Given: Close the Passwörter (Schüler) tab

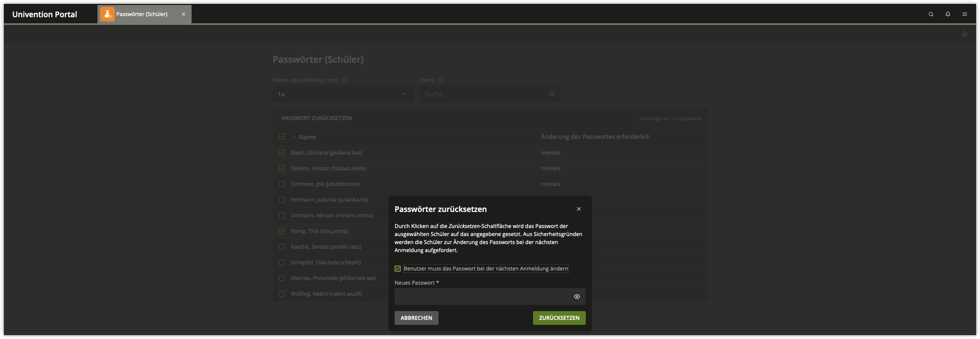Looking at the screenshot, I should tap(184, 14).
